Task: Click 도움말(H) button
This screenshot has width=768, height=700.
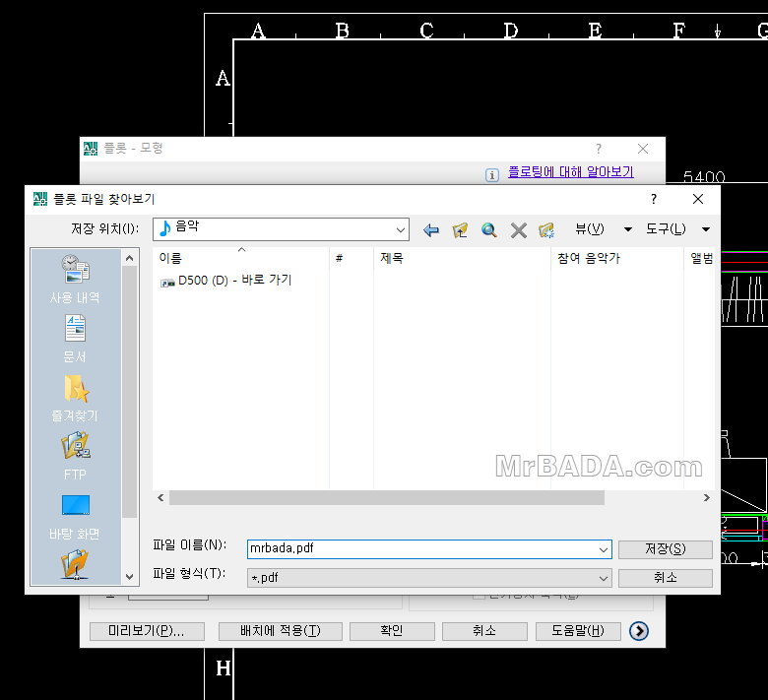Action: [x=578, y=631]
